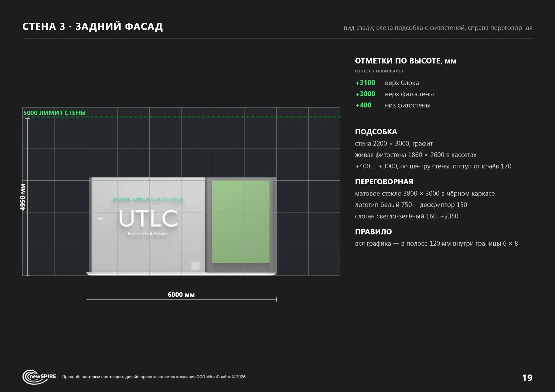
Task: Click the line 'матовое стекло 3800 × 3000'
Action: click(425, 194)
